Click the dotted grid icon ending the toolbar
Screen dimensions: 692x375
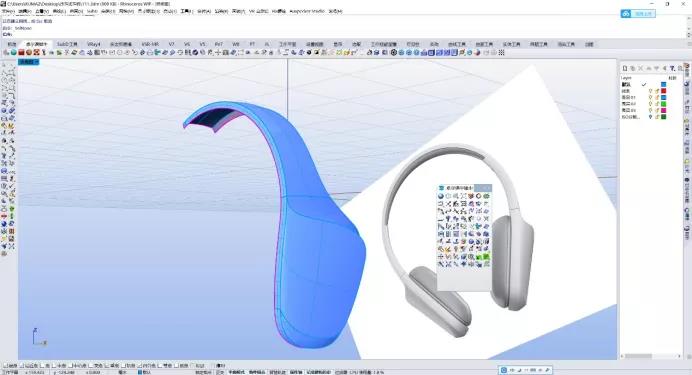[x=501, y=52]
